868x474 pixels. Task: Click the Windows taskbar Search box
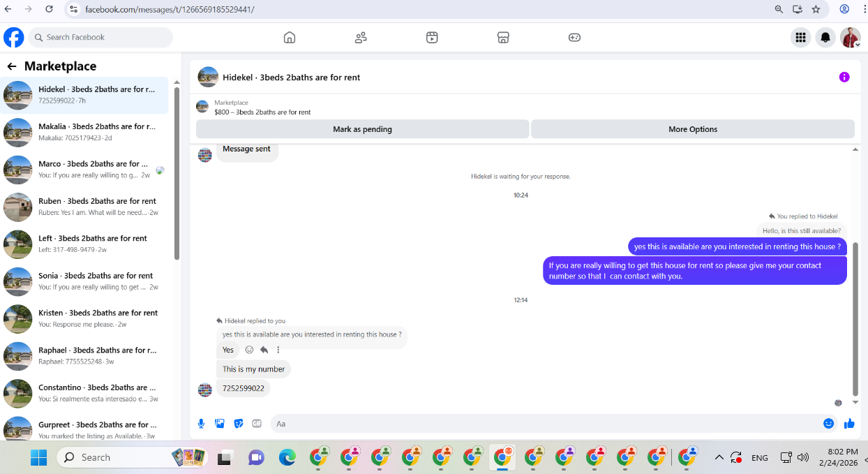[131, 457]
